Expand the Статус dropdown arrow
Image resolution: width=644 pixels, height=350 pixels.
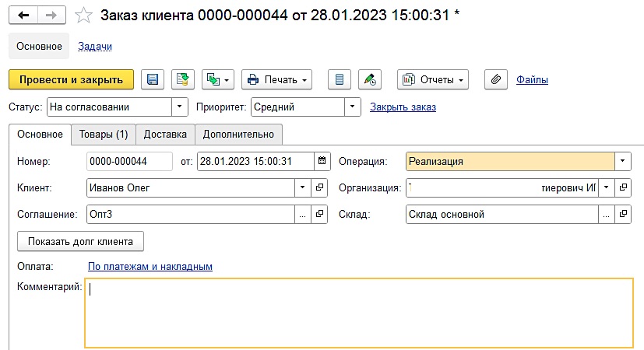coord(179,107)
